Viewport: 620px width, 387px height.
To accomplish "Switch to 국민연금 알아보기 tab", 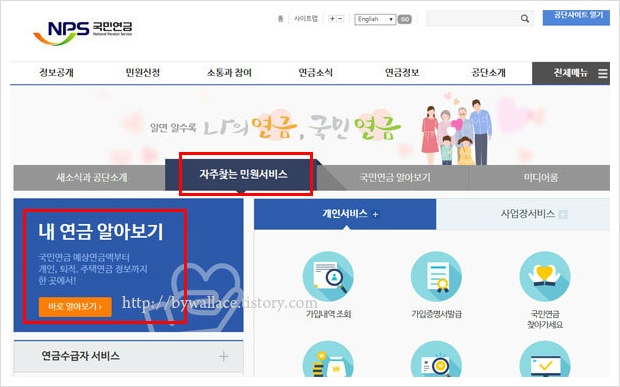I will pos(395,177).
